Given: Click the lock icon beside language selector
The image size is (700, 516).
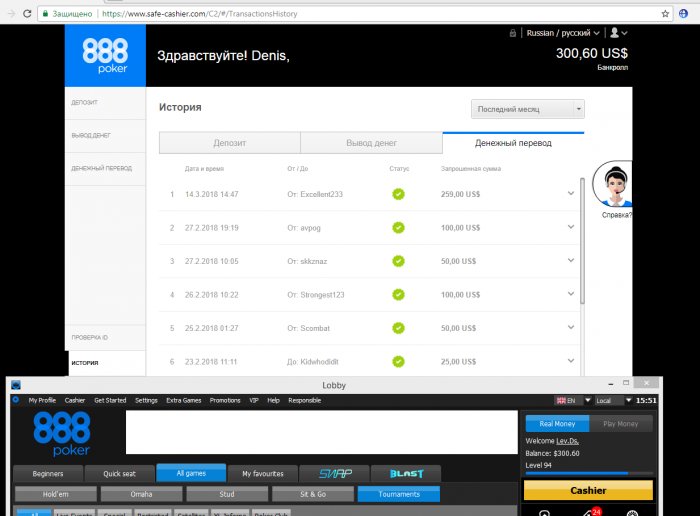Looking at the screenshot, I should coord(512,33).
